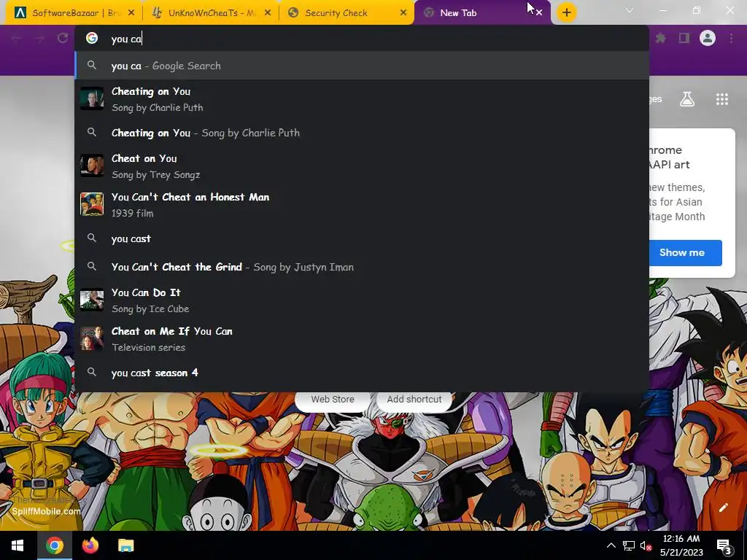The width and height of the screenshot is (747, 560).
Task: Reload the page
Action: coord(63,38)
